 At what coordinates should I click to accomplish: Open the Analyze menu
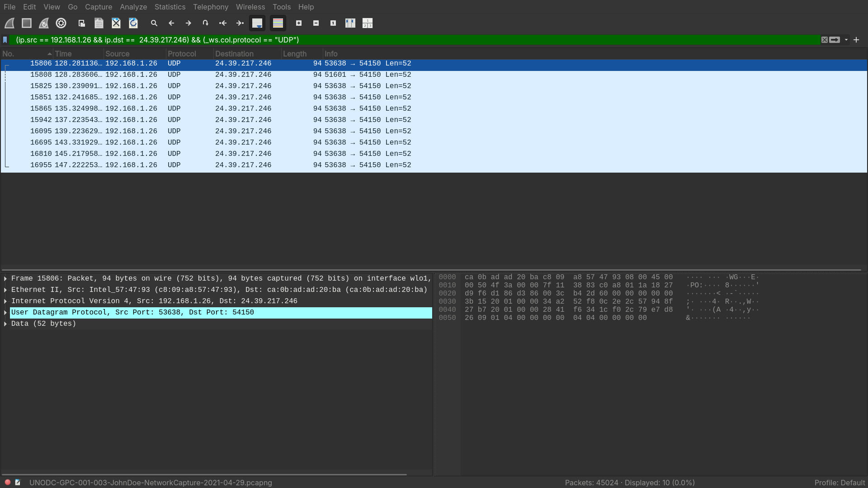coord(133,7)
